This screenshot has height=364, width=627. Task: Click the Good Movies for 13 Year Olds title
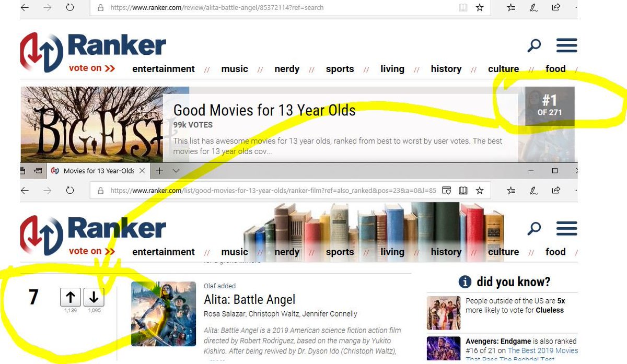264,110
